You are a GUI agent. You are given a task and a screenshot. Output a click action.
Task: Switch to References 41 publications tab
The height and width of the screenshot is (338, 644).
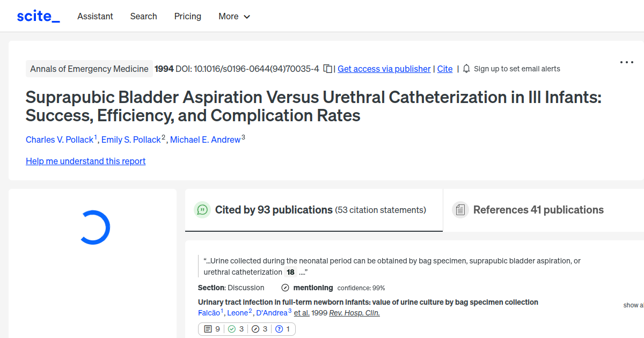[x=538, y=210]
